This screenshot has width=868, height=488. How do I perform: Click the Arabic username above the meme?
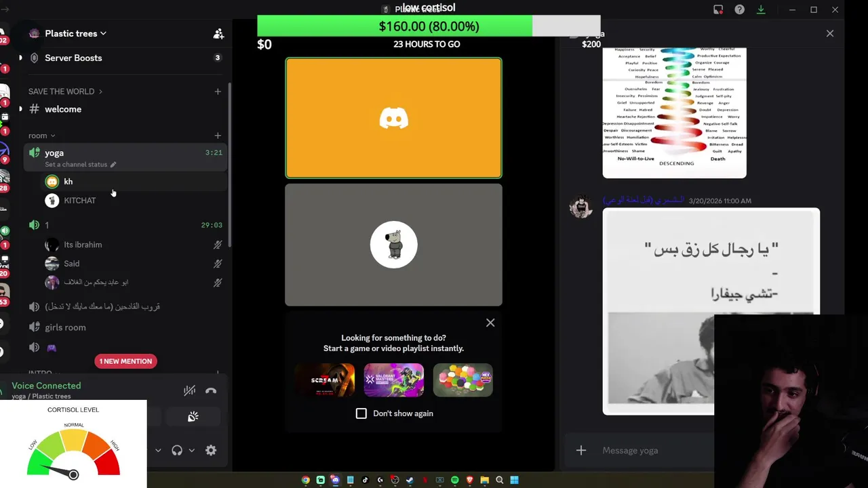click(643, 201)
